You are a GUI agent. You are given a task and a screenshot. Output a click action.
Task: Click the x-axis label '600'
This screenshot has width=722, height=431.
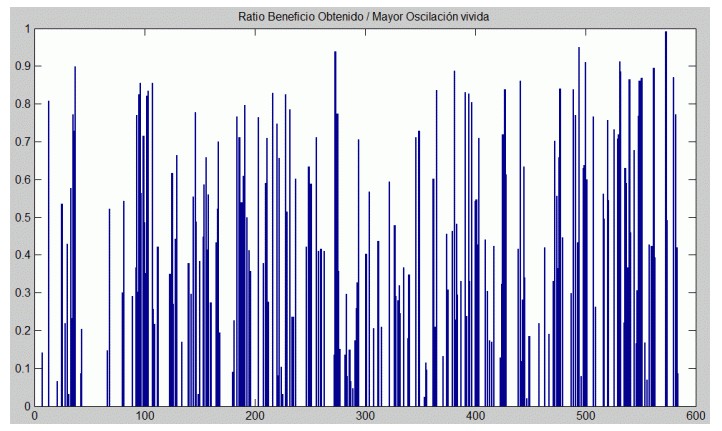[695, 416]
